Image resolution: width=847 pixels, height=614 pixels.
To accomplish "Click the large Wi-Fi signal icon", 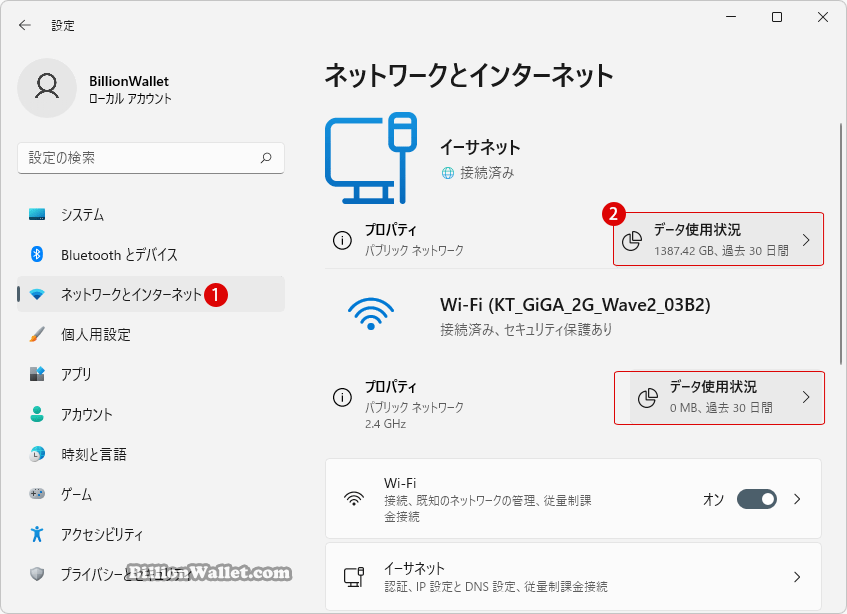I will 371,314.
